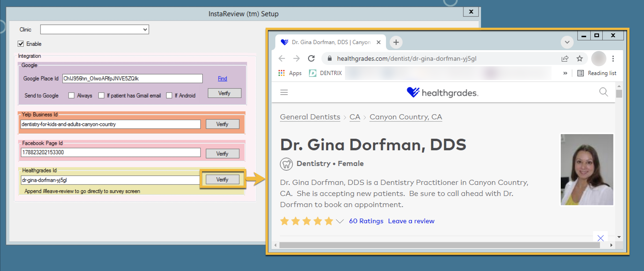Click Dr. Dorfman's profile photo
The height and width of the screenshot is (271, 644).
tap(587, 170)
